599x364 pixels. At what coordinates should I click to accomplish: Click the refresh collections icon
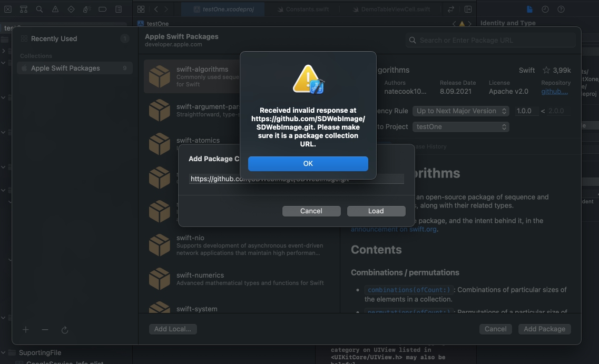[x=65, y=330]
